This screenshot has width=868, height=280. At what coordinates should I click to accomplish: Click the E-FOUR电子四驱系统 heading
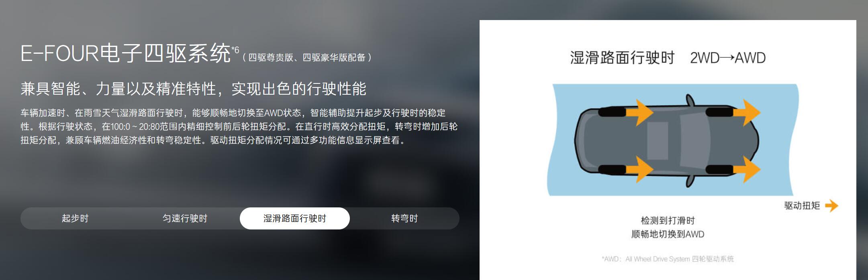(x=126, y=53)
